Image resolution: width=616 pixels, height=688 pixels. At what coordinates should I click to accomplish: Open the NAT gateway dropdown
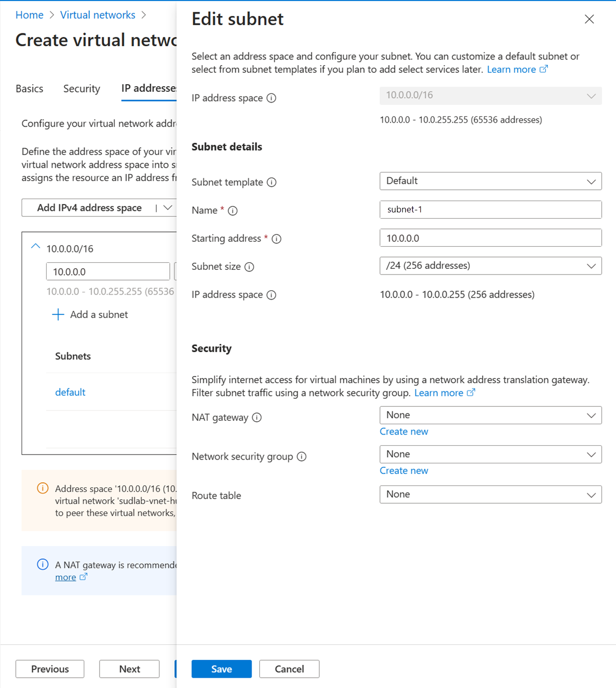490,415
